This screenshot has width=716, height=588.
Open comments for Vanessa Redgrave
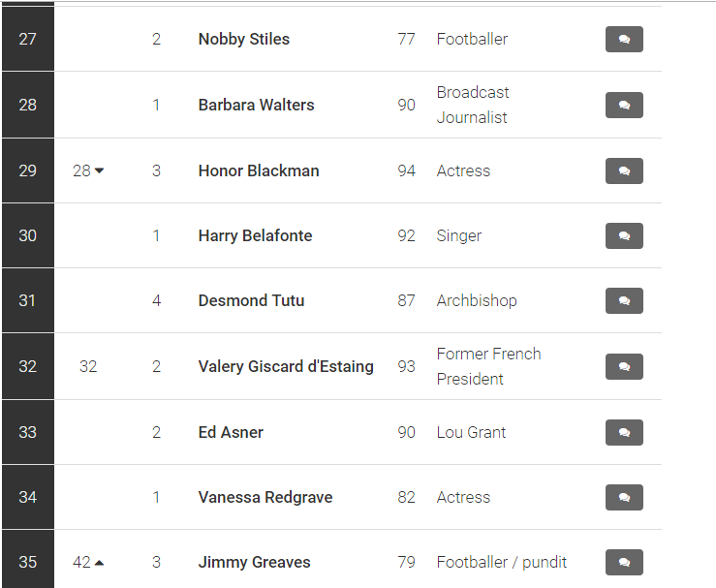[624, 497]
